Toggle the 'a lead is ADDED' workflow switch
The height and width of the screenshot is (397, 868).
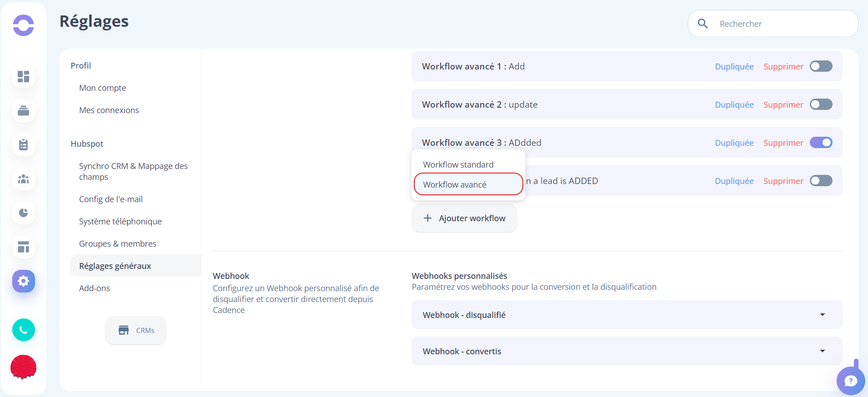(821, 181)
